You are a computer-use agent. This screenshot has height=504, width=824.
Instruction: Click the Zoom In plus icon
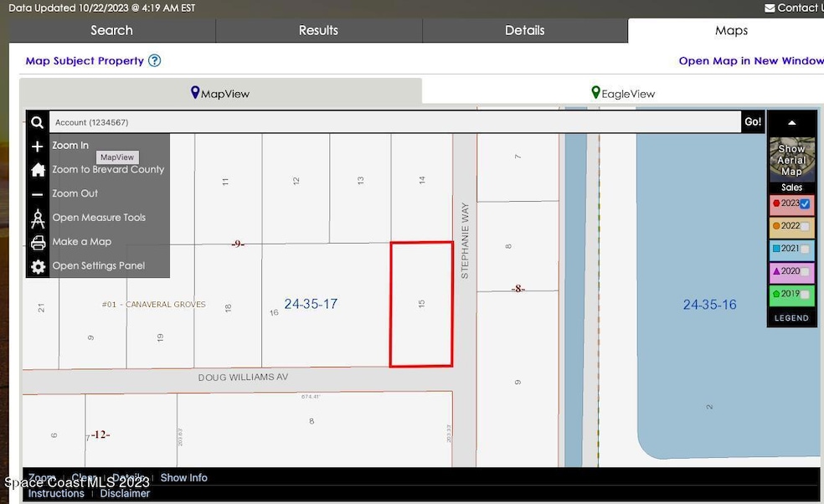(x=38, y=146)
